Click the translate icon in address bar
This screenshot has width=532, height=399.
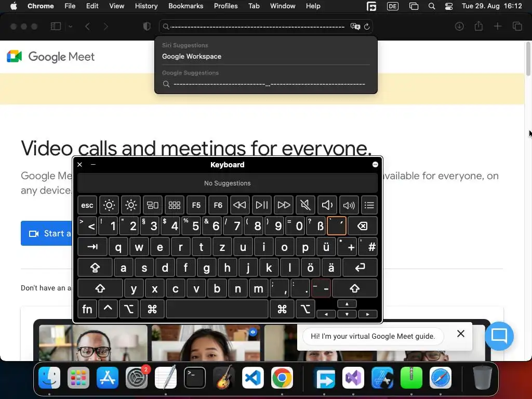coord(355,26)
